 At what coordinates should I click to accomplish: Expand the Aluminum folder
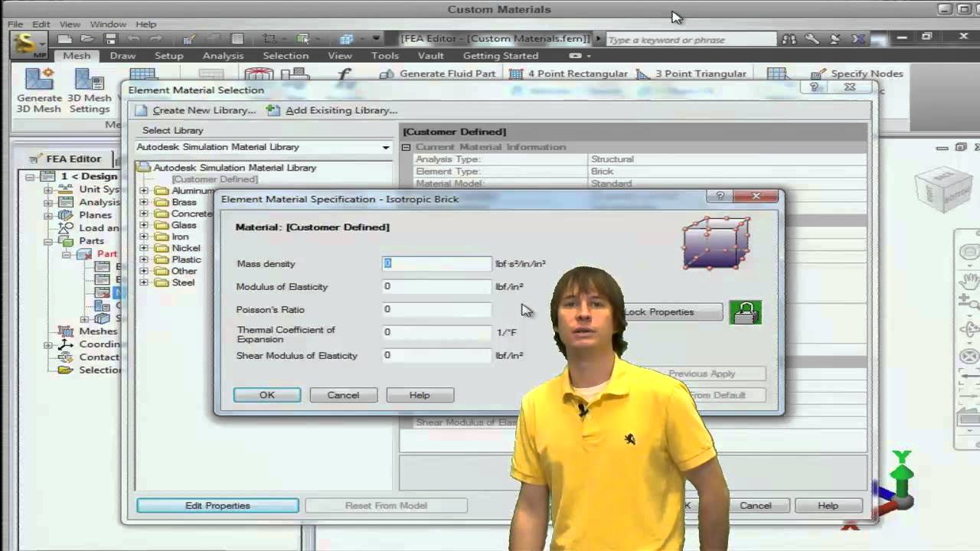coord(144,191)
